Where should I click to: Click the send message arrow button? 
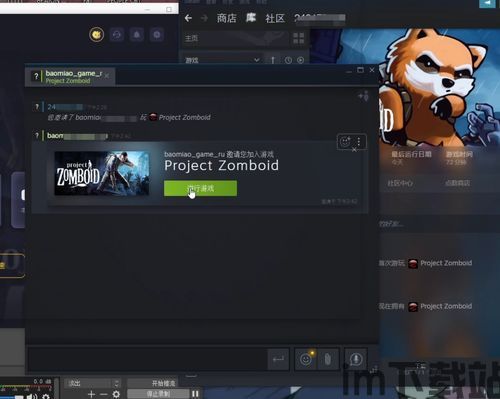pyautogui.click(x=278, y=359)
